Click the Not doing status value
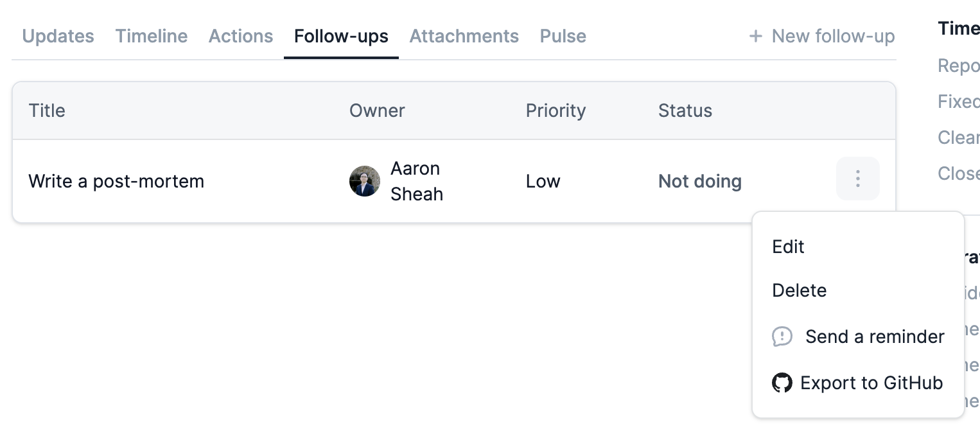 (699, 182)
